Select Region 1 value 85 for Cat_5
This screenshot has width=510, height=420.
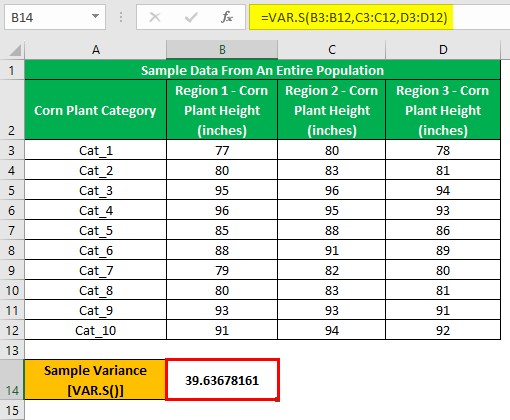(222, 230)
